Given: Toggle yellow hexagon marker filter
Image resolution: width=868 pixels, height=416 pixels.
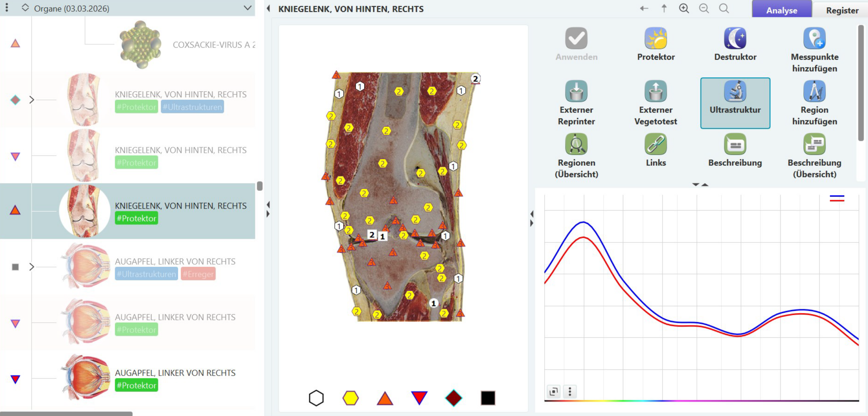Looking at the screenshot, I should pos(350,398).
